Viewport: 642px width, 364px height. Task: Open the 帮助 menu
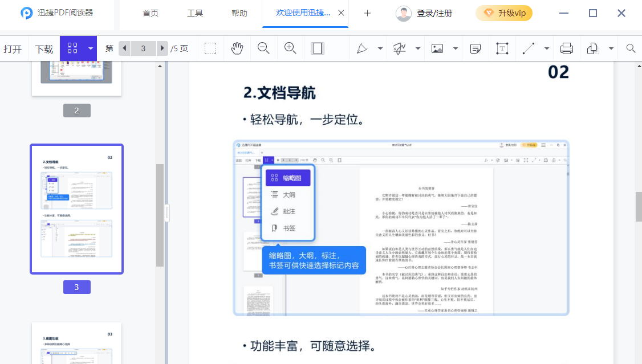click(239, 13)
